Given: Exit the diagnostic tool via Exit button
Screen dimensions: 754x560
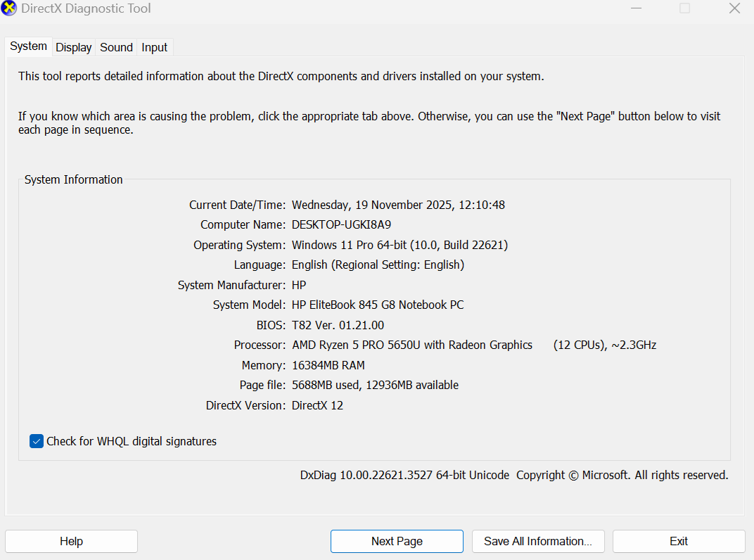Looking at the screenshot, I should (679, 541).
